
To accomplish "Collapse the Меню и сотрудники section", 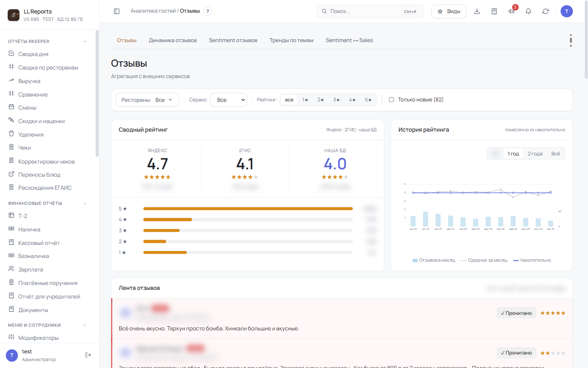I will (85, 325).
